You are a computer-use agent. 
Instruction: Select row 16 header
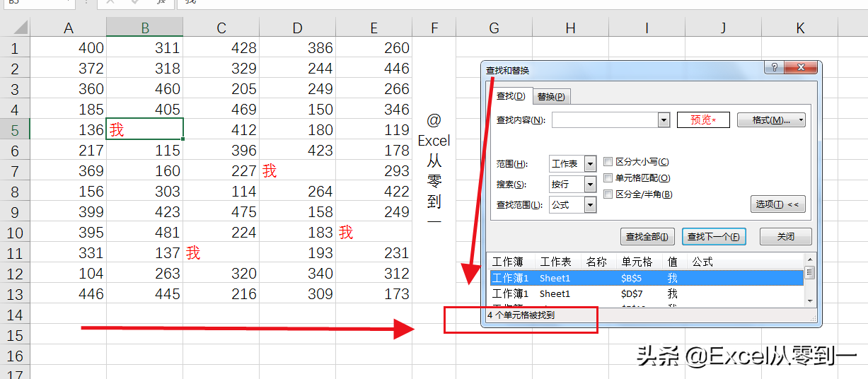coord(15,356)
